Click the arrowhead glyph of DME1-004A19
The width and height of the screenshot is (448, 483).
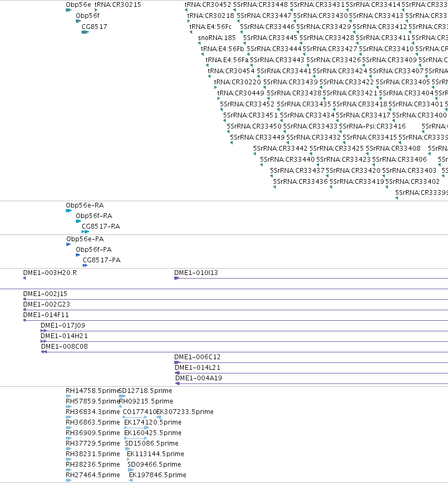point(177,383)
